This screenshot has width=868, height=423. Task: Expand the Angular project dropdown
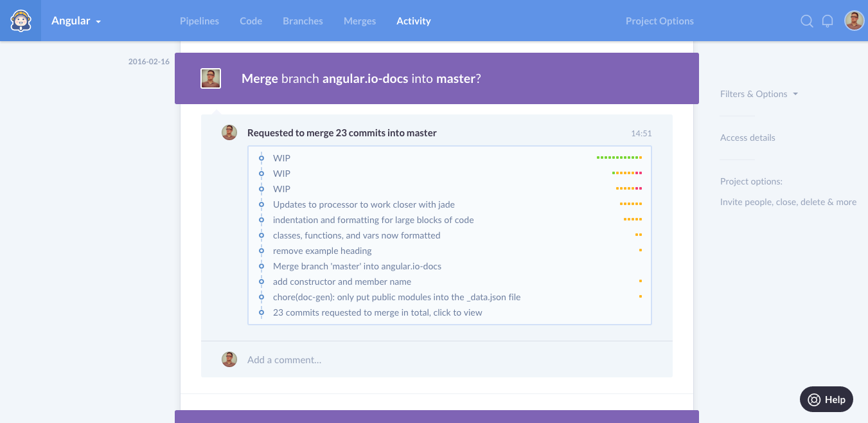click(76, 21)
